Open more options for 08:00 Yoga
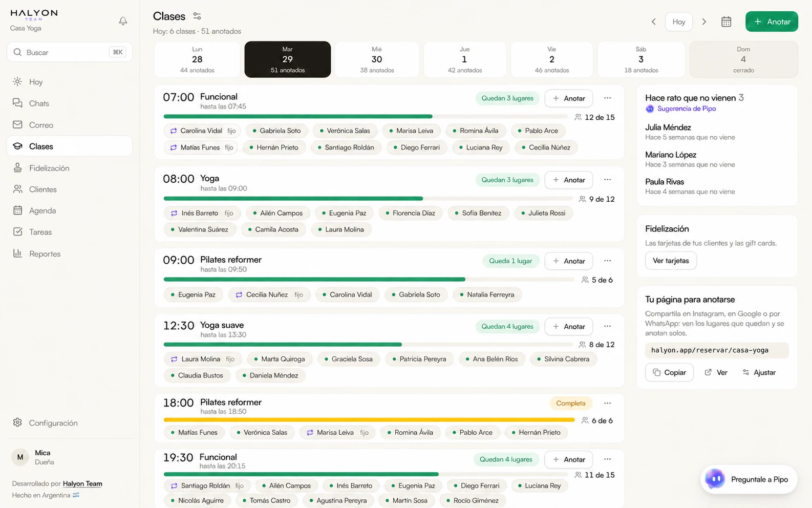This screenshot has width=812, height=508. 607,180
